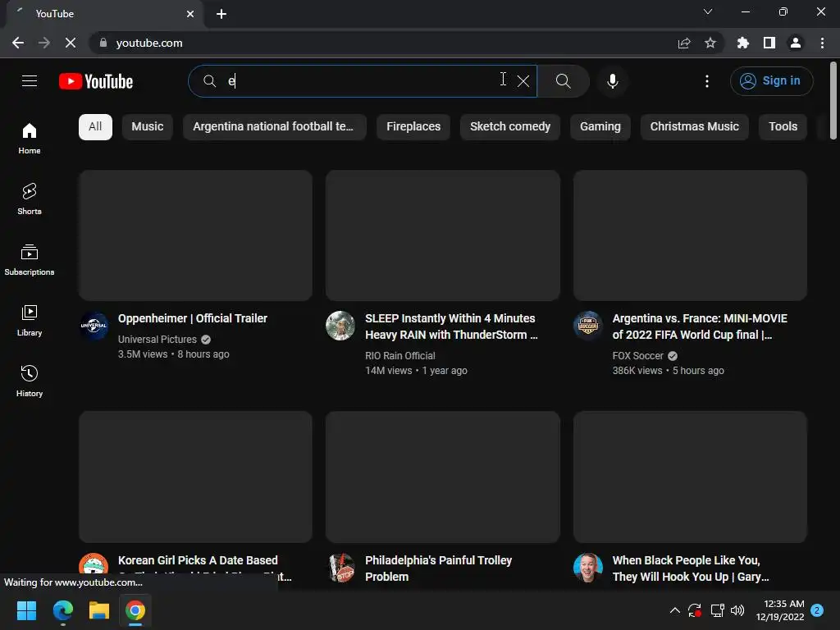Screen dimensions: 840x630
Task: Click the When Black People Like You title
Action: point(691,568)
